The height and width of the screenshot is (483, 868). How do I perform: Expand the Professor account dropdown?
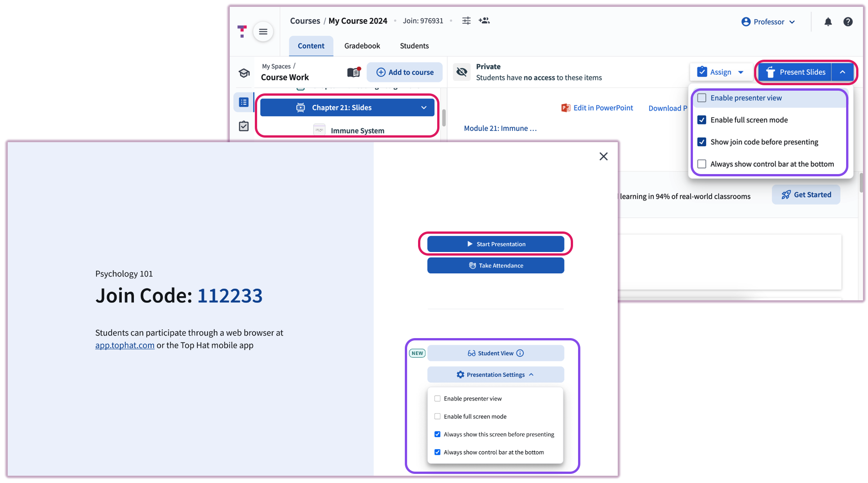(x=768, y=22)
